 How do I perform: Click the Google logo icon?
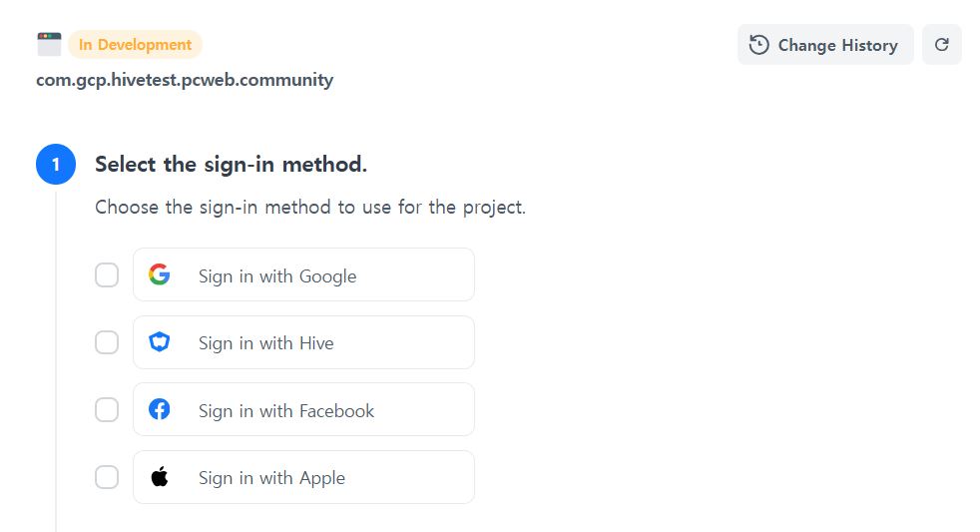pyautogui.click(x=160, y=274)
